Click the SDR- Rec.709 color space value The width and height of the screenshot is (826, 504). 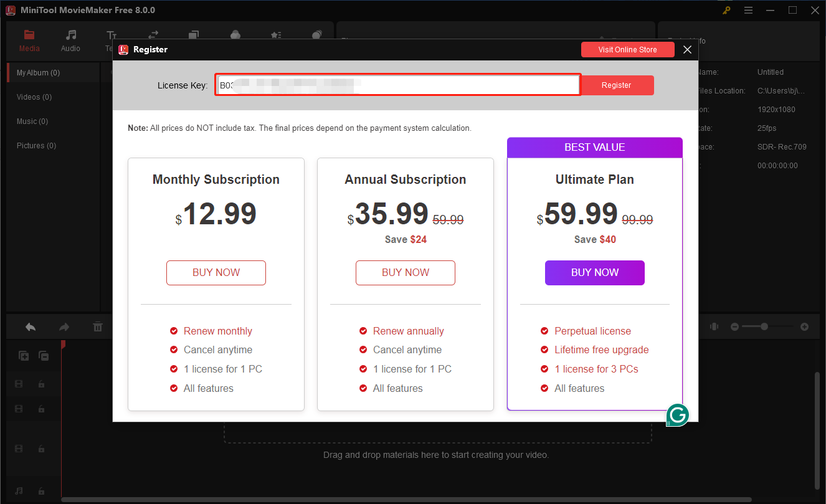point(782,147)
